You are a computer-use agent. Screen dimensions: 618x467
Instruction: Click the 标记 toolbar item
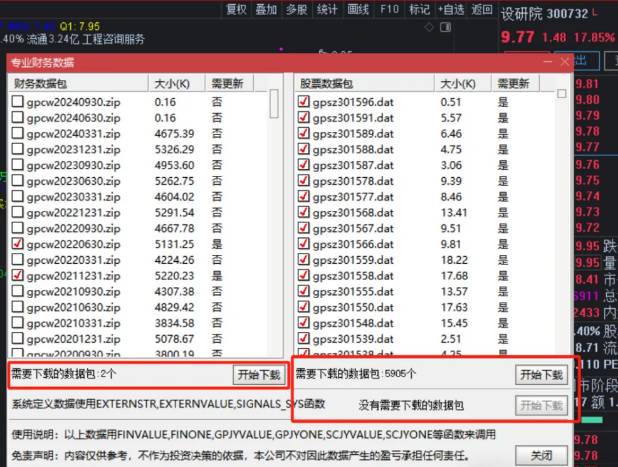click(419, 9)
